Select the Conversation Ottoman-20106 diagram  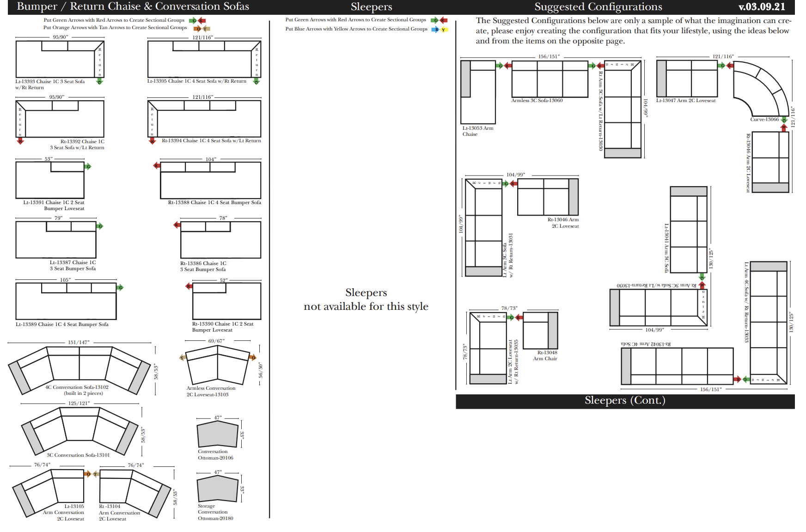click(217, 435)
